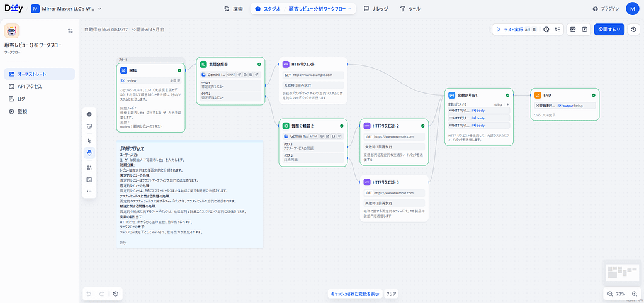644x303 pixels.
Task: Activate the hand pan tool
Action: [x=89, y=153]
